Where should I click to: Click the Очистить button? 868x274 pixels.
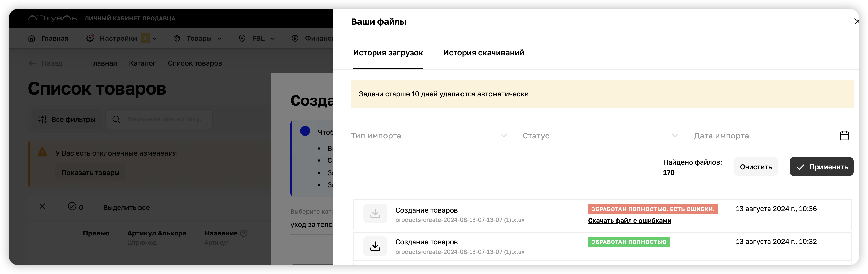755,166
